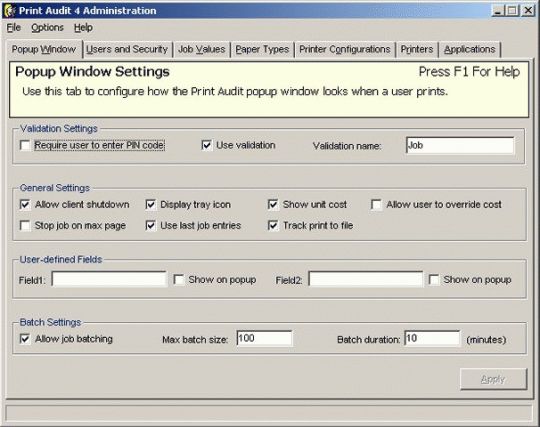
Task: Maximize the Print Audit Administration window
Action: point(512,11)
